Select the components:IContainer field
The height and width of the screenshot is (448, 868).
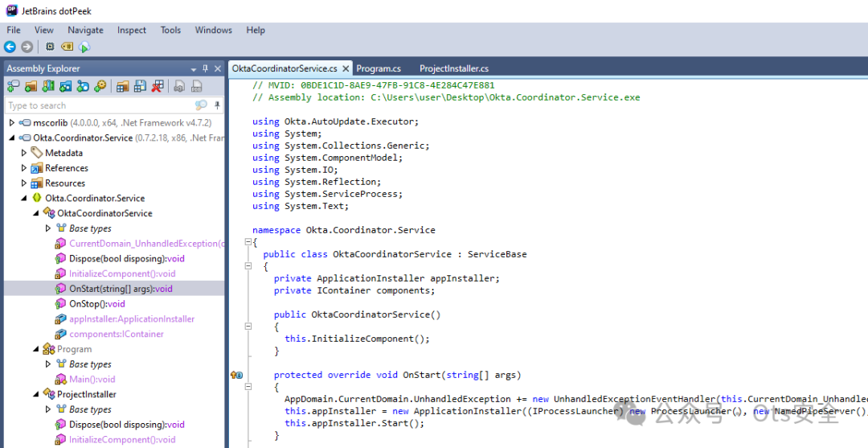click(x=117, y=334)
